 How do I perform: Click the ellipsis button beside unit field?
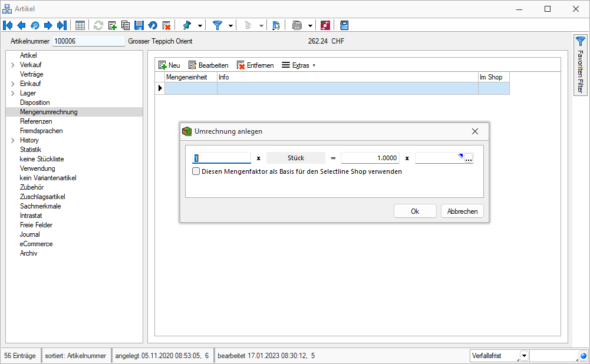(x=469, y=158)
